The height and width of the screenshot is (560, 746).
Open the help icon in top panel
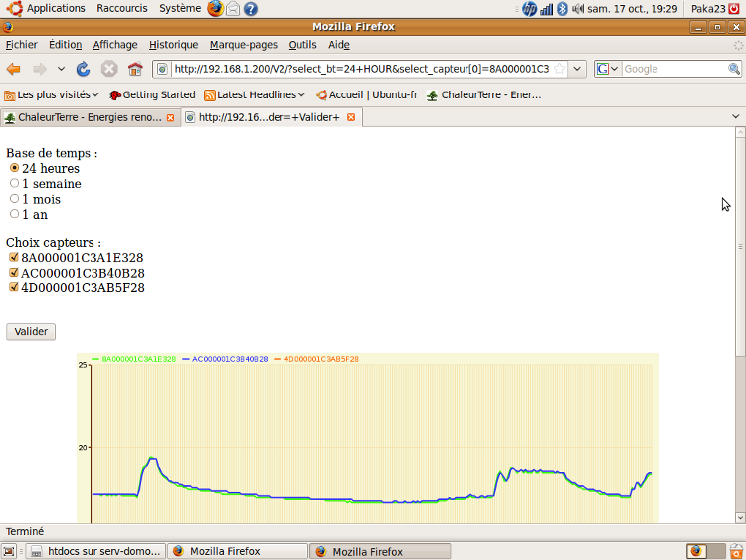[250, 9]
